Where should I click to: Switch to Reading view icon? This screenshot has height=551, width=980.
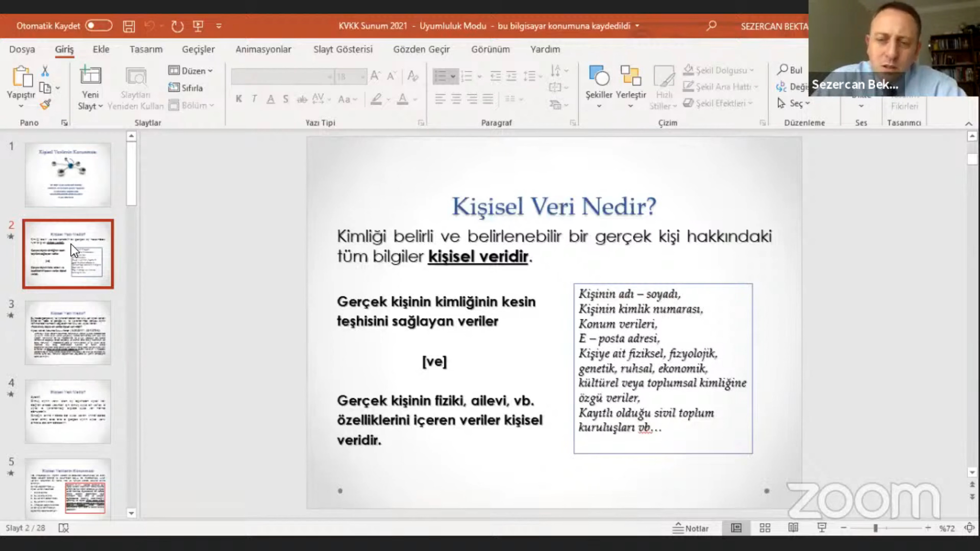pos(793,528)
